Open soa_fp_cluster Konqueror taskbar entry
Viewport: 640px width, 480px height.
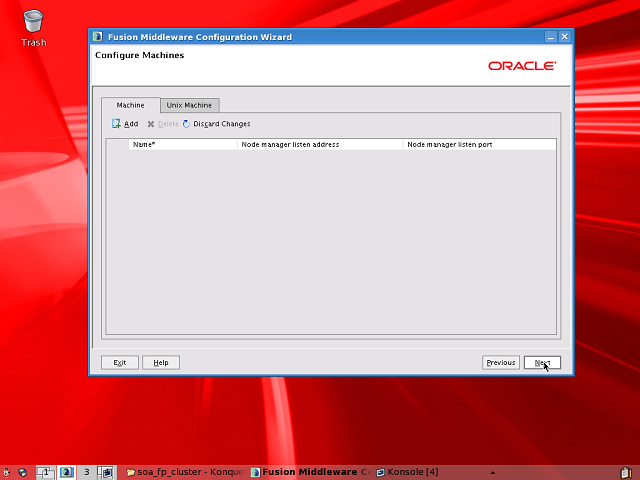(x=186, y=472)
